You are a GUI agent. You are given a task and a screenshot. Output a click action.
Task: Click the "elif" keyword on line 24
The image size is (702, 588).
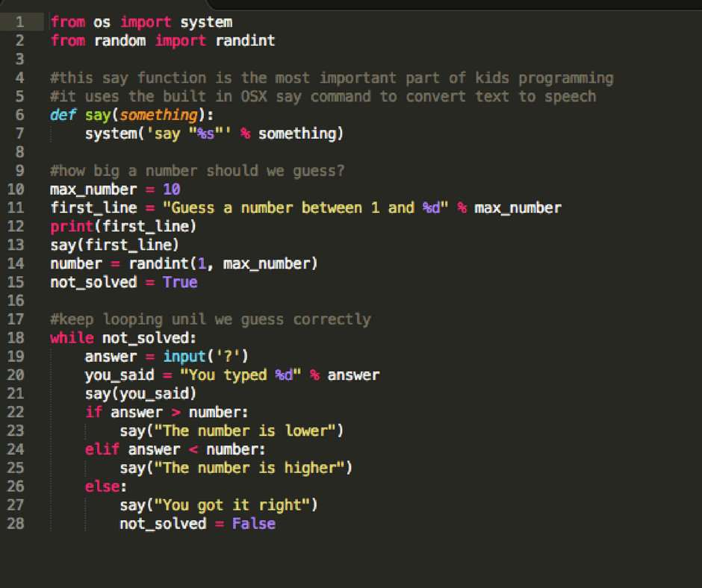pos(102,448)
